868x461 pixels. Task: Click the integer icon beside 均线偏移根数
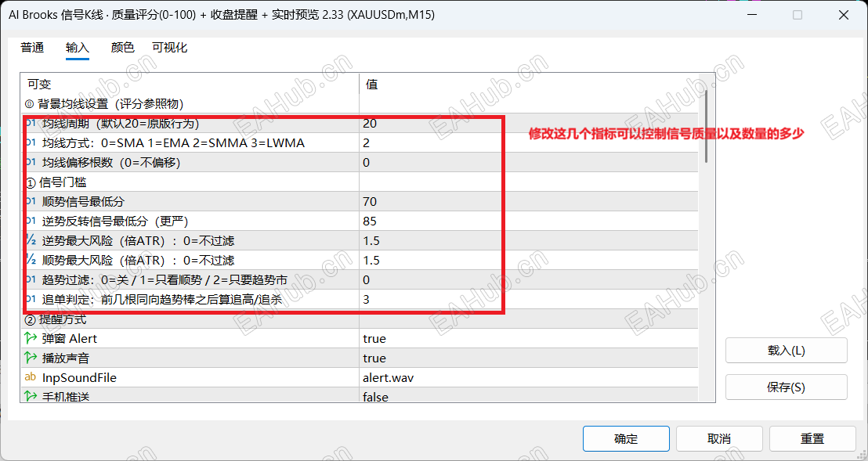pos(31,163)
